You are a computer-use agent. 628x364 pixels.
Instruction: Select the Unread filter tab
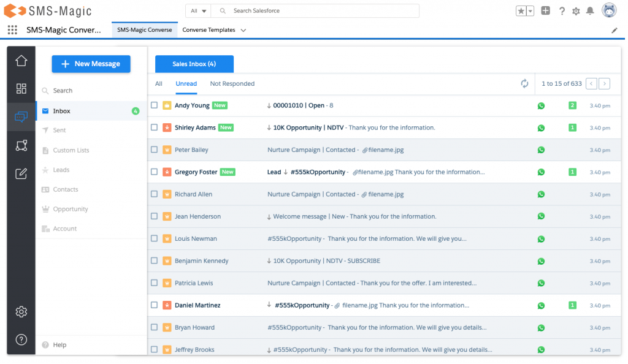coord(186,83)
